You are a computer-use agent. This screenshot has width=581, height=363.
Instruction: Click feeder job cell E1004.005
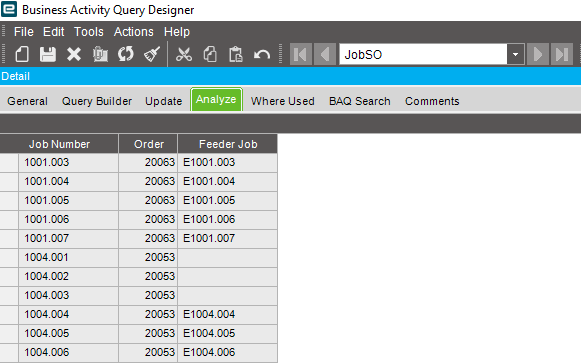(x=228, y=333)
